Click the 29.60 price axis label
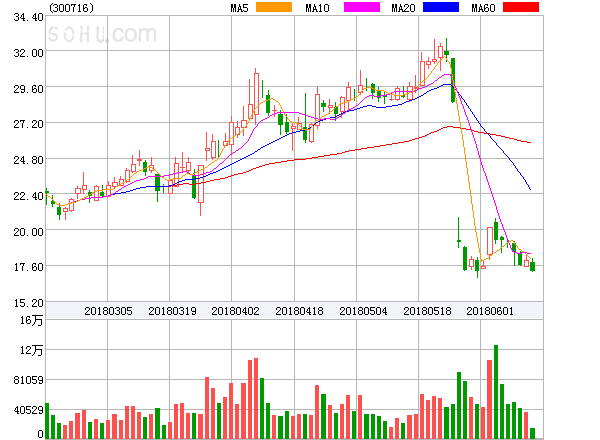The height and width of the screenshot is (440, 600). pos(28,89)
